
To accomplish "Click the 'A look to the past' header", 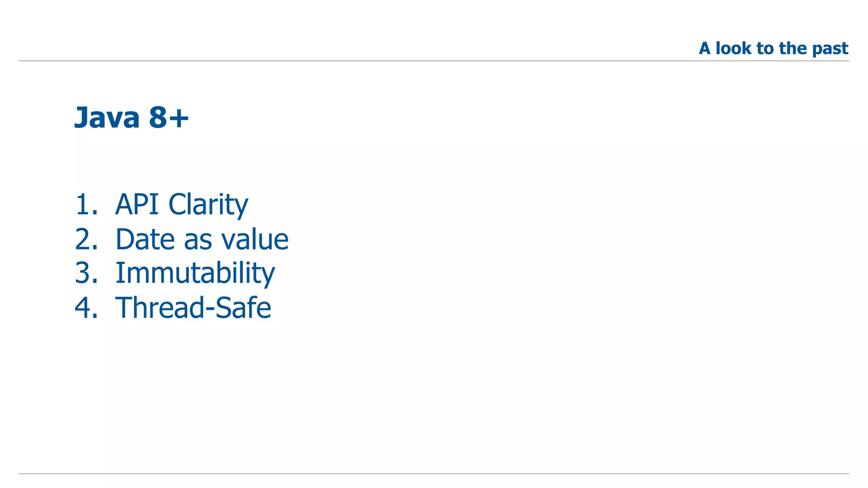I will click(x=773, y=48).
